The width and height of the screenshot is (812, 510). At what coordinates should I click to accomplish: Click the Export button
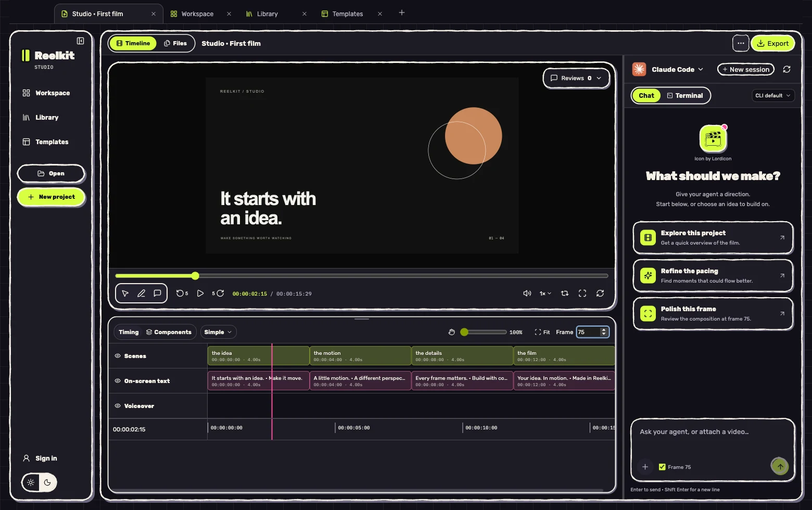click(x=773, y=43)
